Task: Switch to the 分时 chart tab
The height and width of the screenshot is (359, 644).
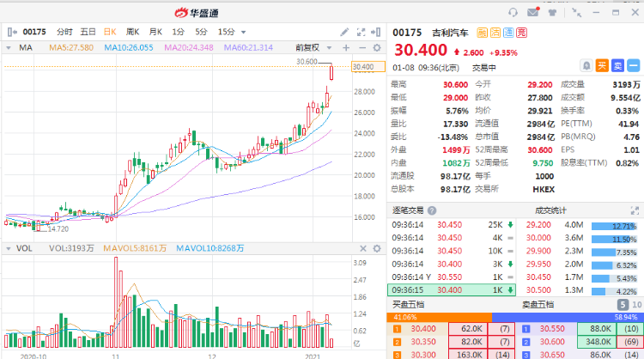Action: (x=64, y=31)
